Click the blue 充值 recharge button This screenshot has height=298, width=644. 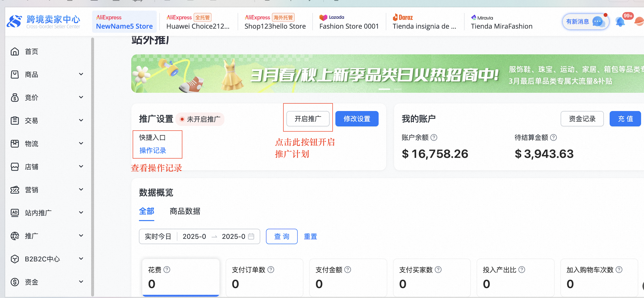625,119
